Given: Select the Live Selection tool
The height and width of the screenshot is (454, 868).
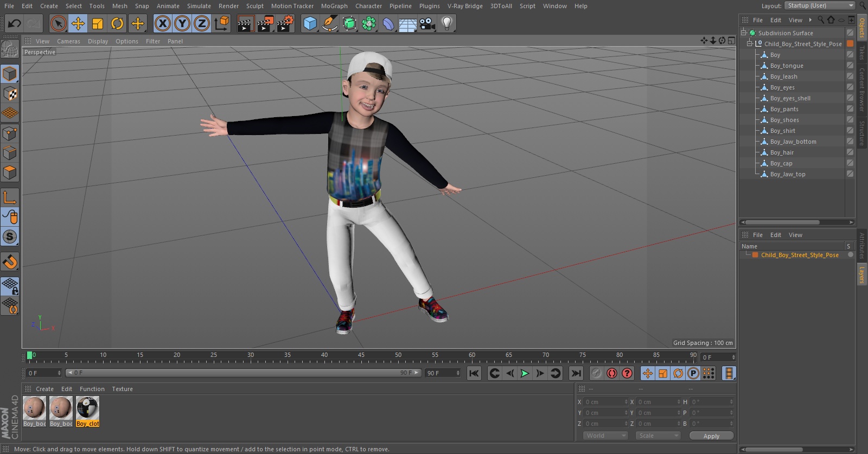Looking at the screenshot, I should 58,23.
